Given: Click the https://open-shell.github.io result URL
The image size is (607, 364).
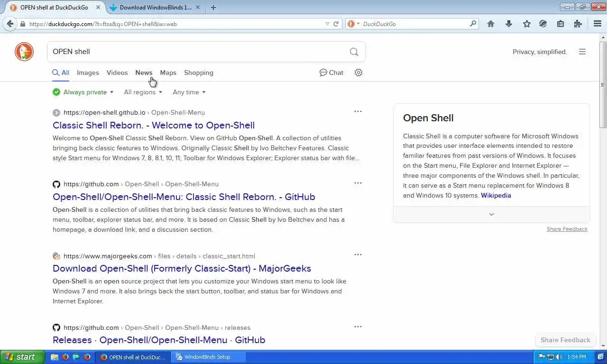Looking at the screenshot, I should point(104,112).
